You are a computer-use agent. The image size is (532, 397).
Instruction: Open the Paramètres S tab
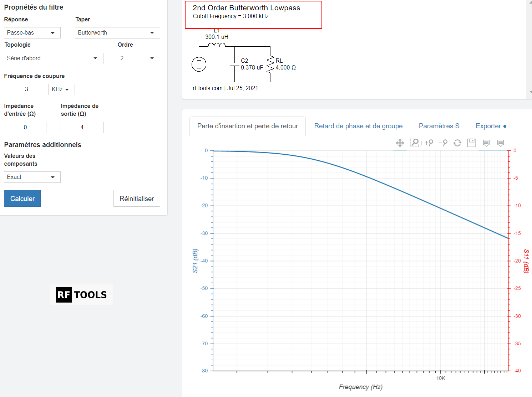(x=439, y=126)
